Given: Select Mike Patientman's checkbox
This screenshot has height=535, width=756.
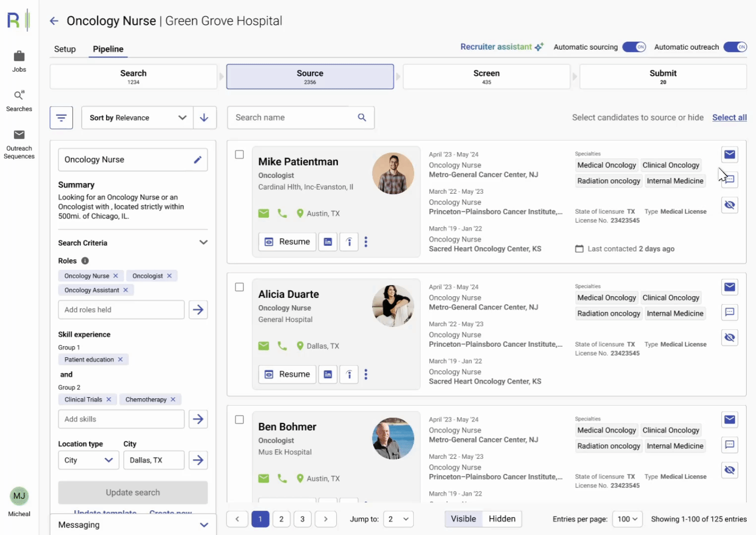Looking at the screenshot, I should tap(239, 155).
